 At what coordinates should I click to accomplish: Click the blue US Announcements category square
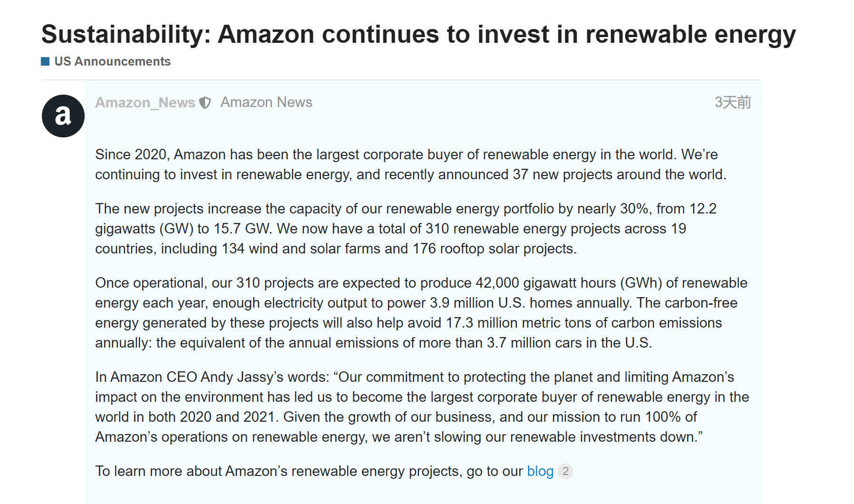[x=45, y=61]
